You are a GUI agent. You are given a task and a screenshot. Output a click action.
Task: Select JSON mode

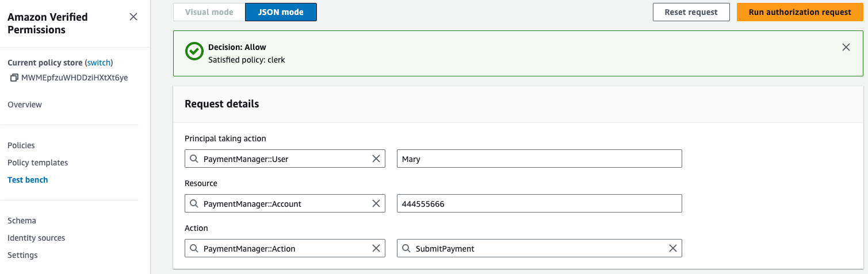pyautogui.click(x=281, y=12)
